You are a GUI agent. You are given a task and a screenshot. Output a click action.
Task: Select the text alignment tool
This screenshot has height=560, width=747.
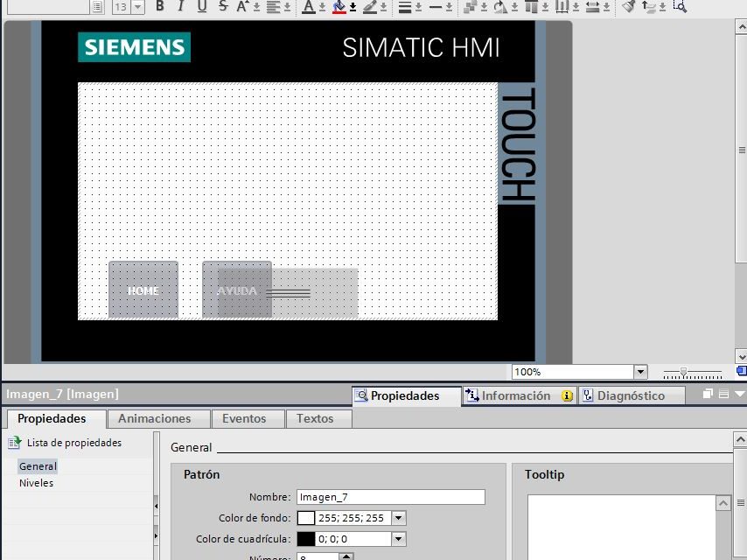coord(276,6)
